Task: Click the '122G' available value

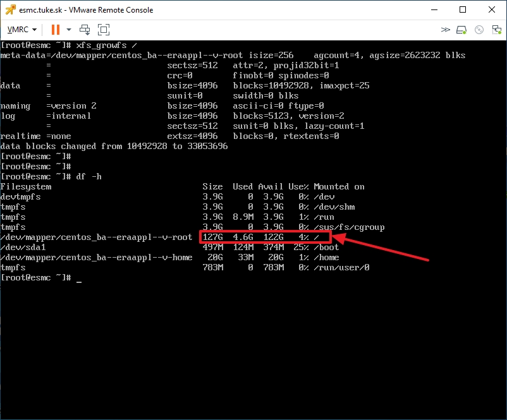Action: (274, 237)
